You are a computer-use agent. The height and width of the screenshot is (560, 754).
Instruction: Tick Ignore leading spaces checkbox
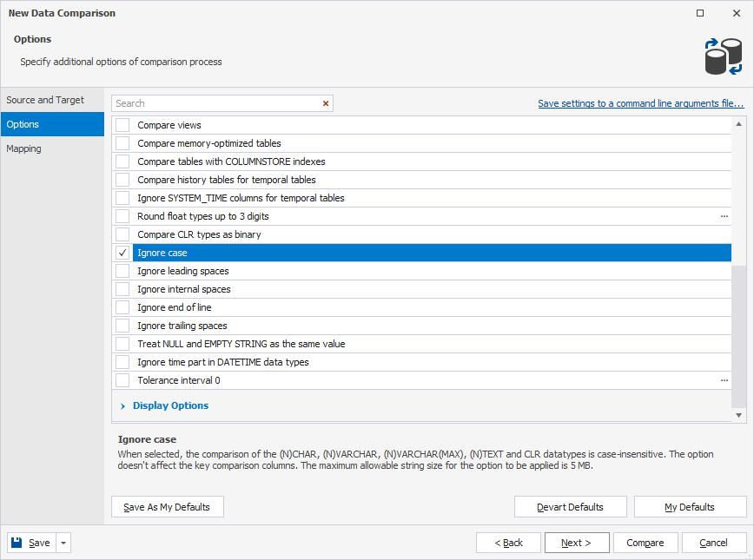pos(122,271)
